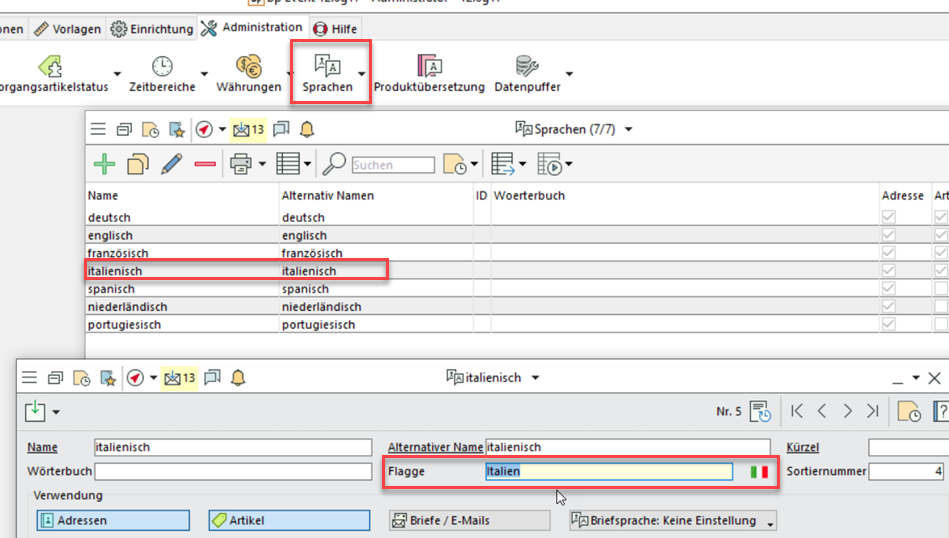Click the red minus delete icon
Screen dimensions: 949x538
coord(205,164)
